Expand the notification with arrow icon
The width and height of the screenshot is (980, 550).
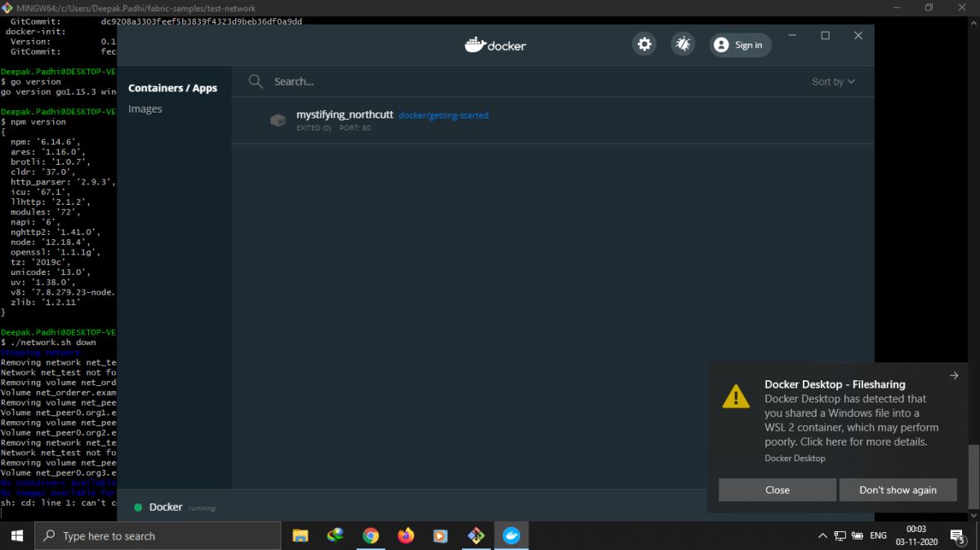[954, 375]
